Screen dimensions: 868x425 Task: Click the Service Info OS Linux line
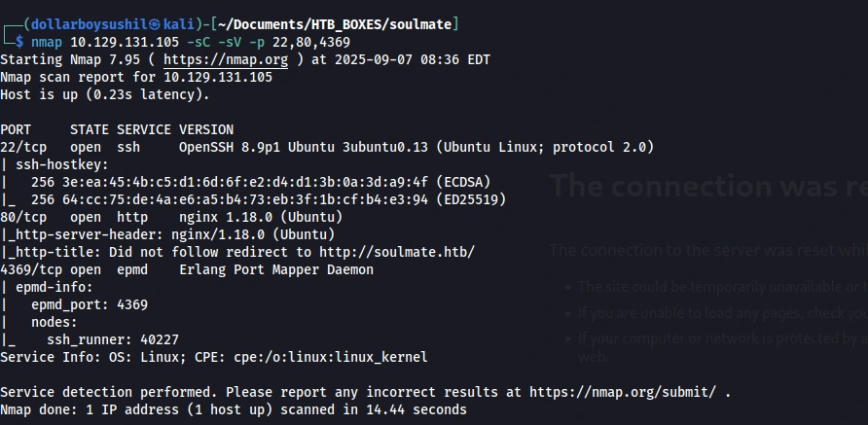[214, 357]
